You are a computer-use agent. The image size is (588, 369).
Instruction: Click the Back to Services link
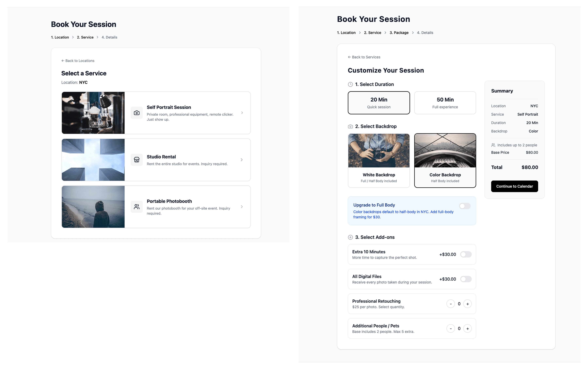point(364,57)
